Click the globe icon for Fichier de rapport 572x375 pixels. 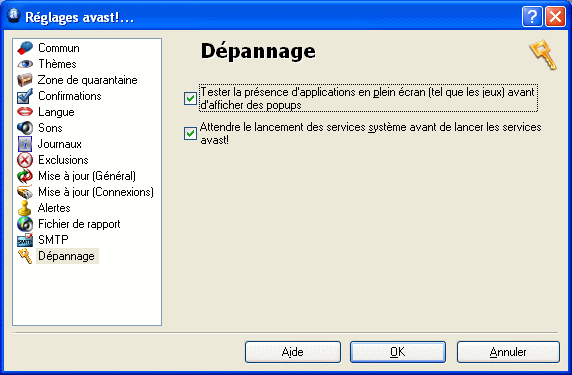[x=25, y=224]
